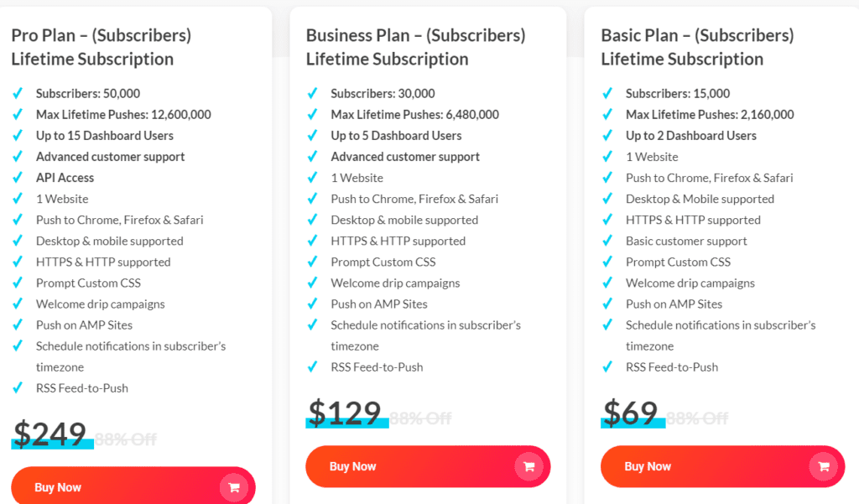Click the cart icon on Business Plan's Buy Now button
The image size is (859, 504).
529,466
